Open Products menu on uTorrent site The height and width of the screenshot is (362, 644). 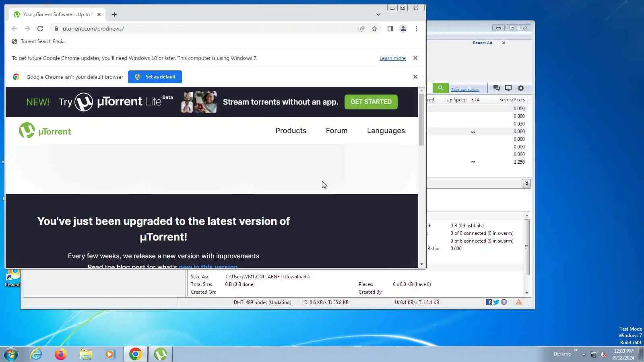291,131
